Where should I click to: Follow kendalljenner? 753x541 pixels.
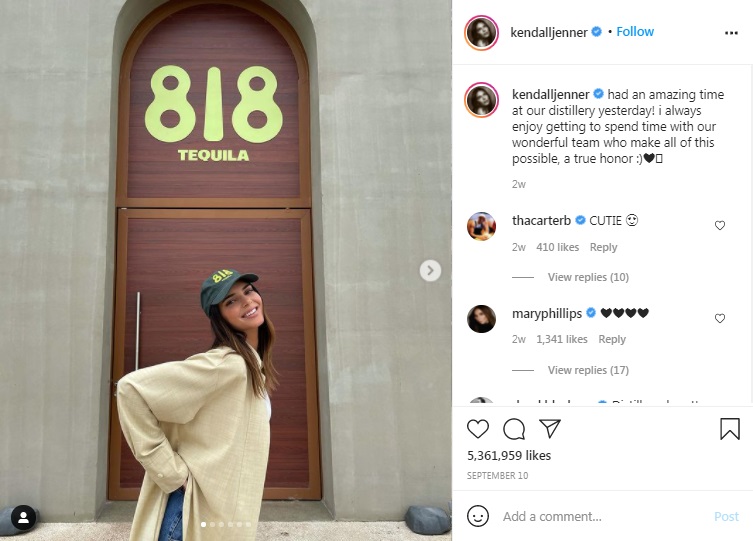click(x=635, y=32)
